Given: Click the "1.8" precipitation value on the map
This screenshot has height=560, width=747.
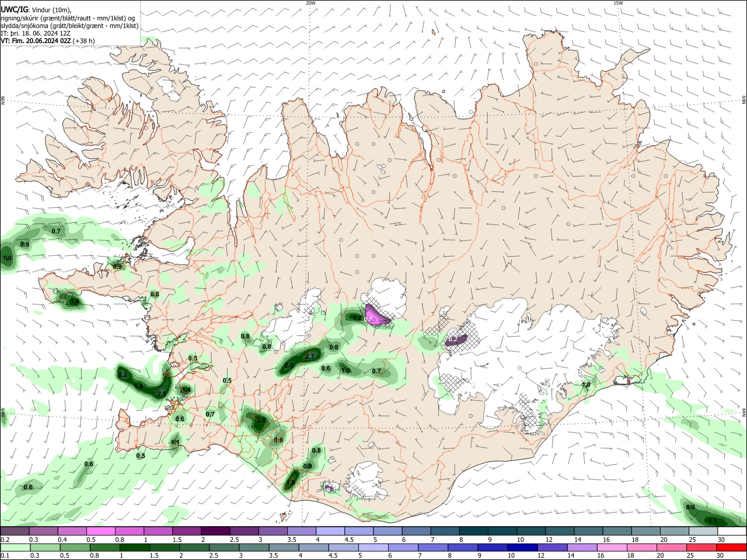Looking at the screenshot, I should coord(290,482).
